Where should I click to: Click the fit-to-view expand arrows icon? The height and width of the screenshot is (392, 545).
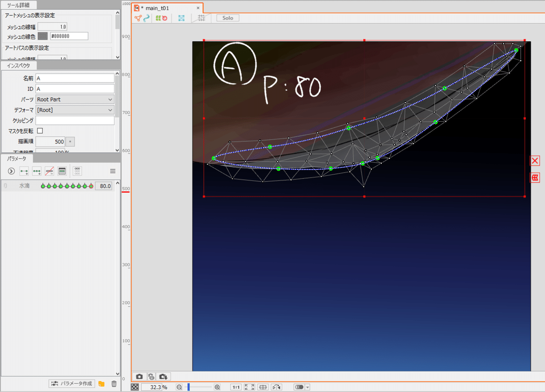(x=249, y=387)
